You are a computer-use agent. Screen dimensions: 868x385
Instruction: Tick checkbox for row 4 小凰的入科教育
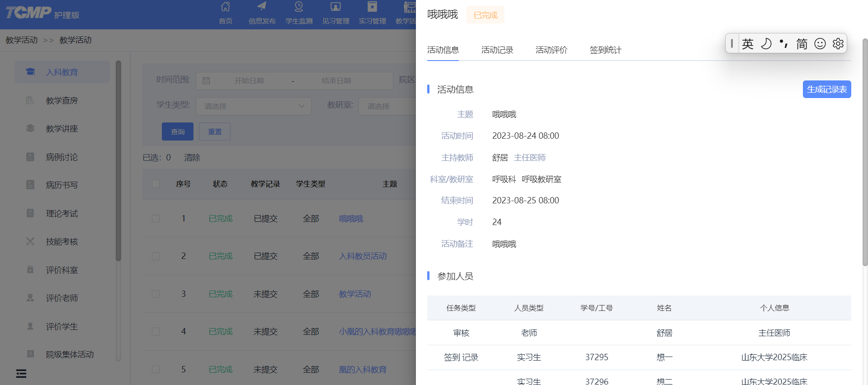(156, 332)
